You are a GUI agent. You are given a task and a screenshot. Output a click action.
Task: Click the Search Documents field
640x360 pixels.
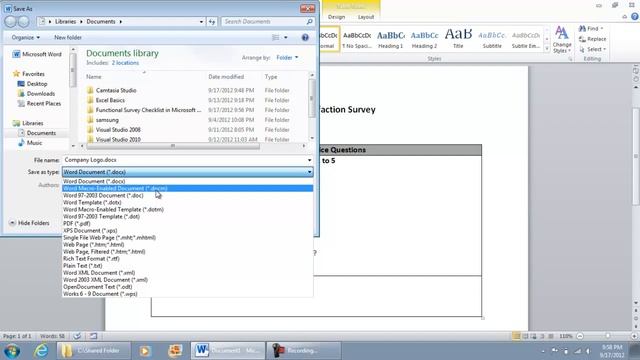click(x=263, y=21)
